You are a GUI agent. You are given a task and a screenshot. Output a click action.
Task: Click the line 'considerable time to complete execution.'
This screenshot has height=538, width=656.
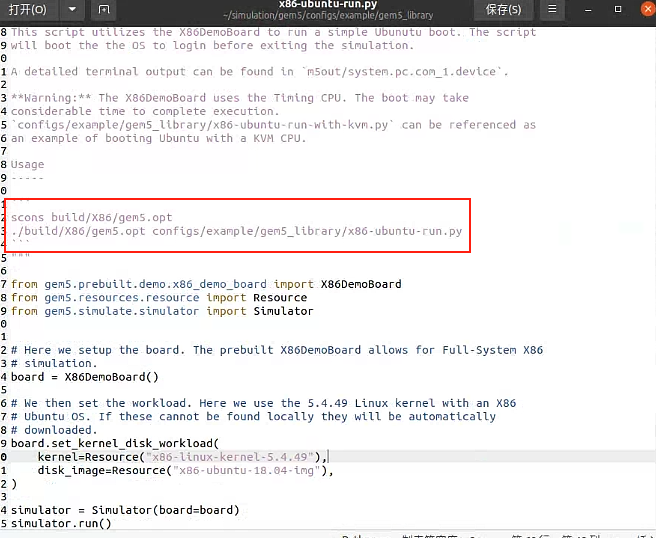145,111
